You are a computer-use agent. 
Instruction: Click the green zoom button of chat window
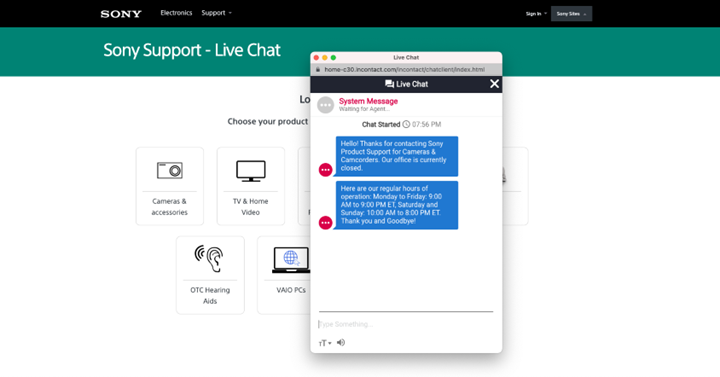[x=333, y=57]
